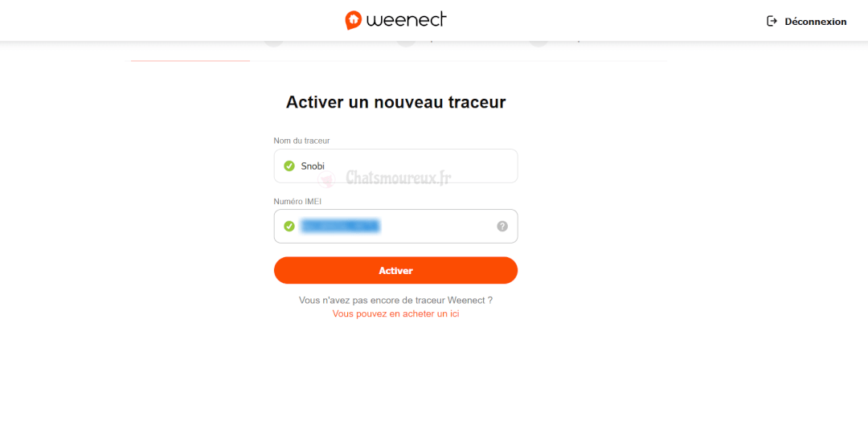The width and height of the screenshot is (868, 434).
Task: Click the "Numéro IMEI" field label
Action: 297,202
